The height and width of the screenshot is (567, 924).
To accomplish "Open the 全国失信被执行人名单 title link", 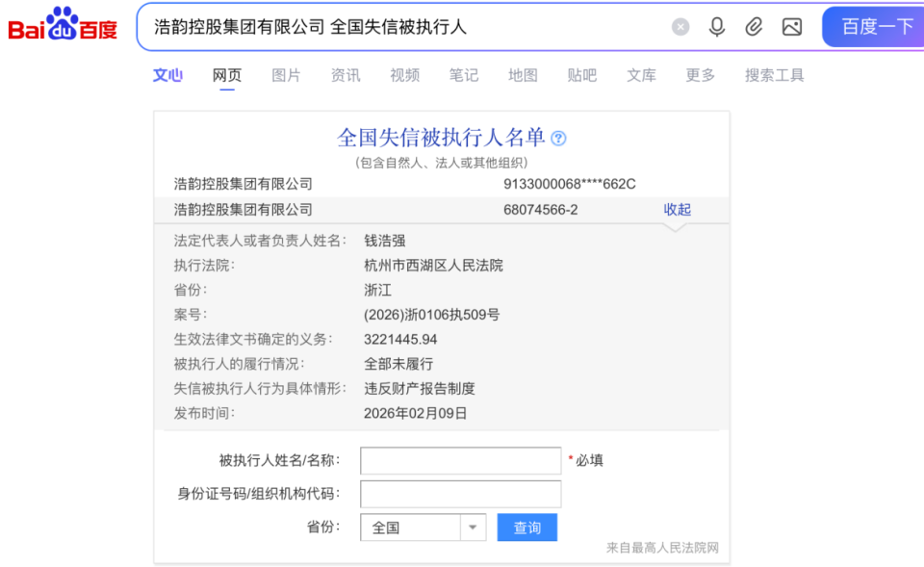I will pos(441,138).
